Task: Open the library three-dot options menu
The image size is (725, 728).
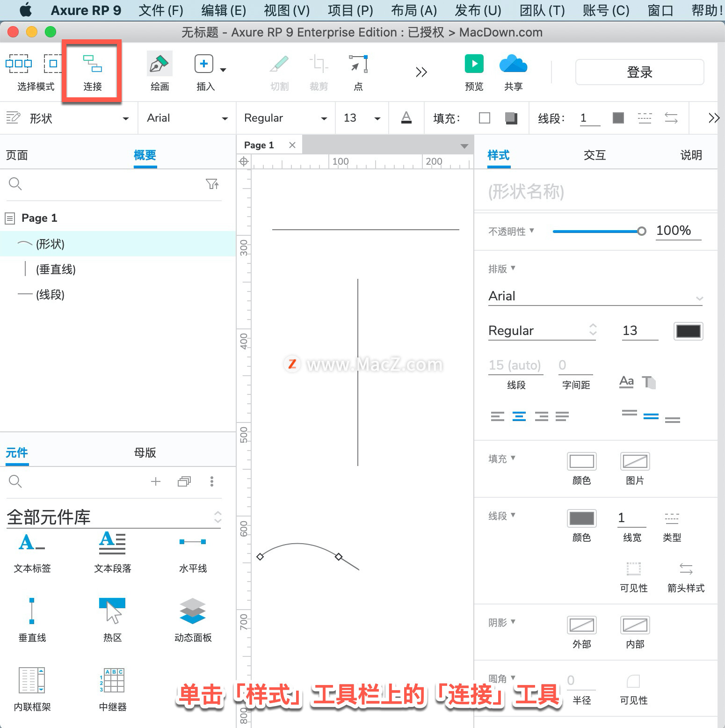Action: (x=212, y=481)
